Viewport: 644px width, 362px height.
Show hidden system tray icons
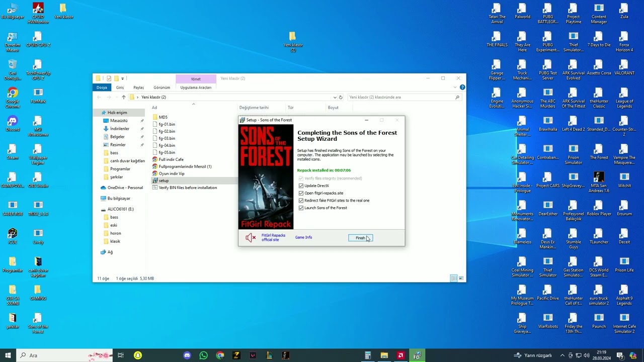point(562,355)
